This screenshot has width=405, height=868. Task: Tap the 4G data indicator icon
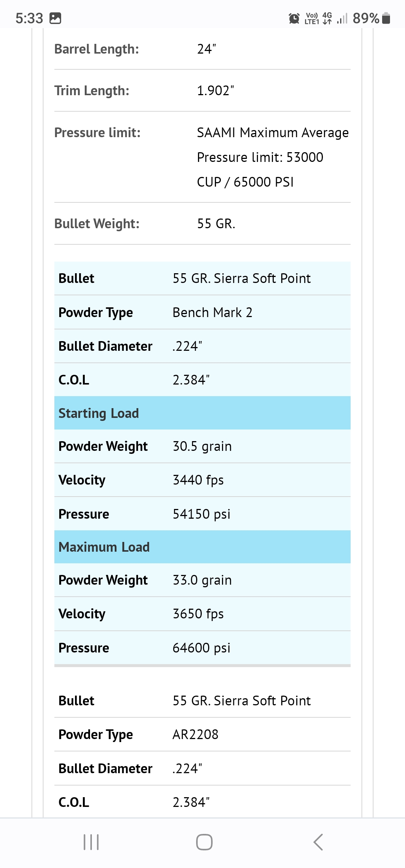pos(327,18)
